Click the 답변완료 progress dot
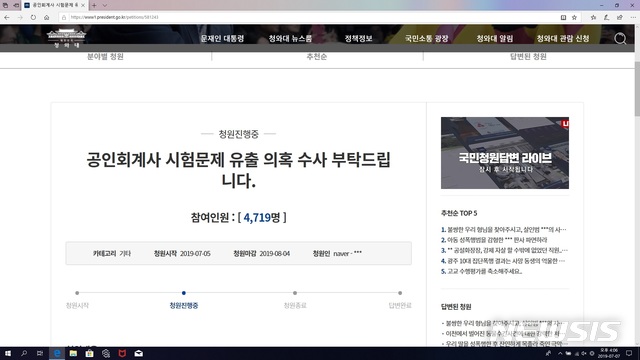 [400, 293]
